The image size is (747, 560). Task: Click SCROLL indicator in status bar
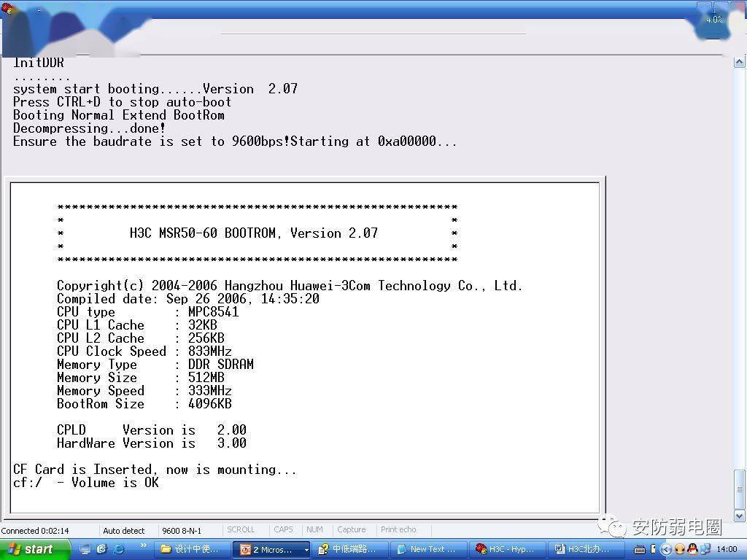point(241,529)
